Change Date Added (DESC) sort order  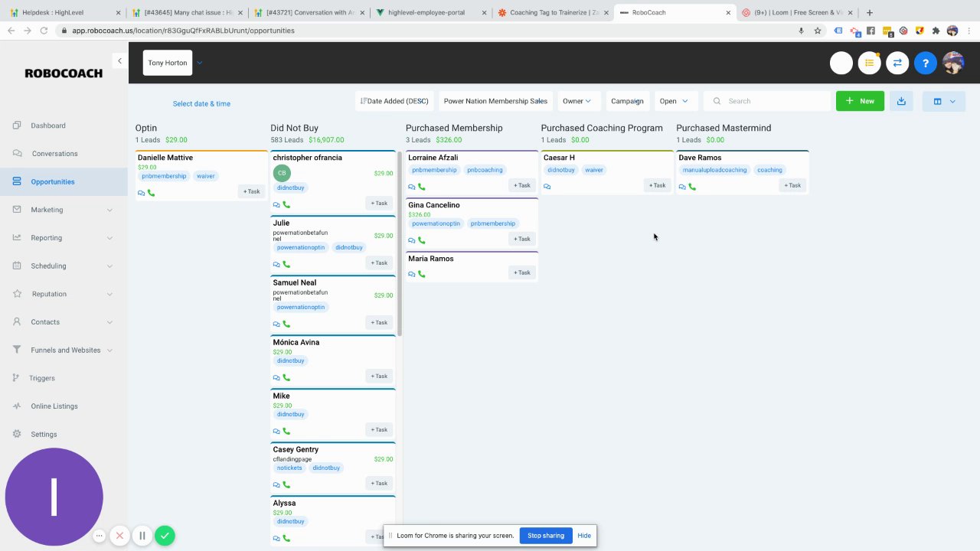coord(394,101)
